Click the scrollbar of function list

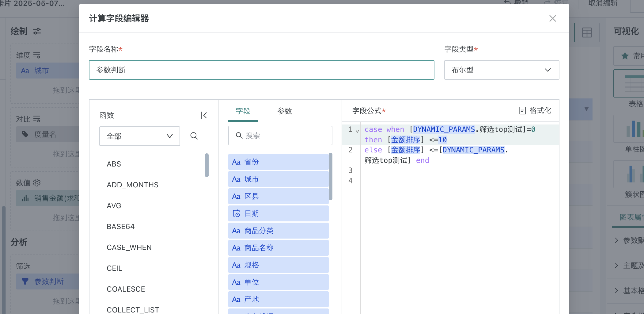207,165
